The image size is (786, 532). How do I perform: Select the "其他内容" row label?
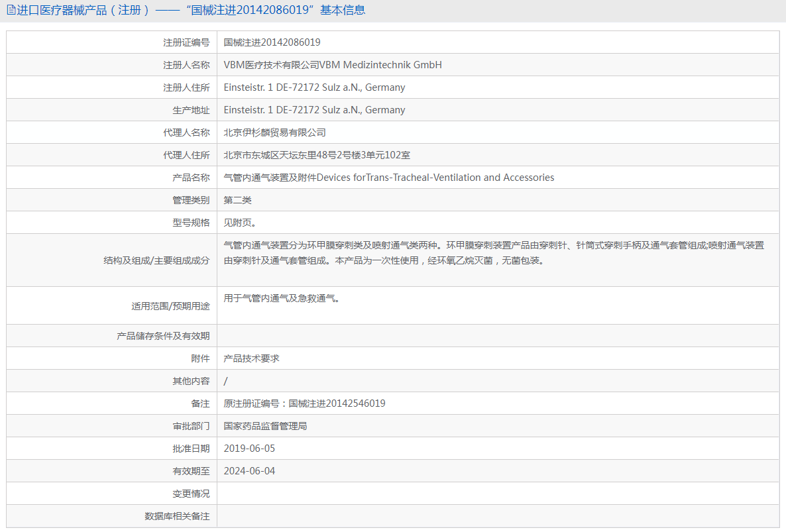(191, 381)
